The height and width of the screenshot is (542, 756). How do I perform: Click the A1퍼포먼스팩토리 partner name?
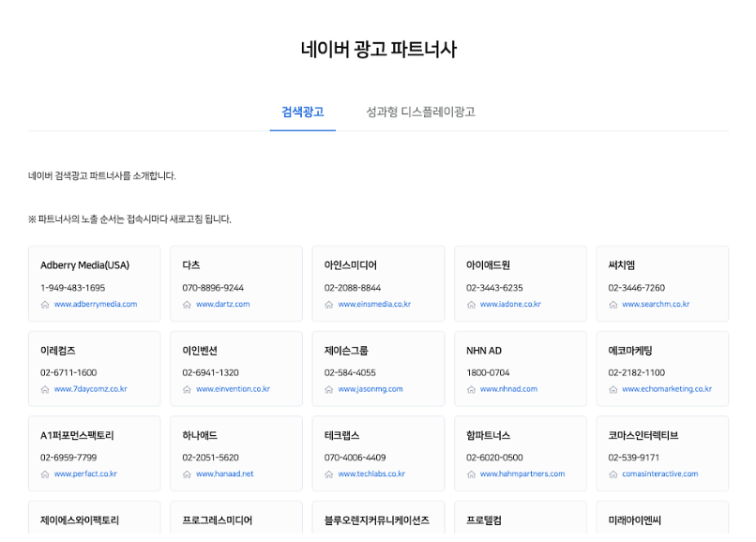(77, 435)
